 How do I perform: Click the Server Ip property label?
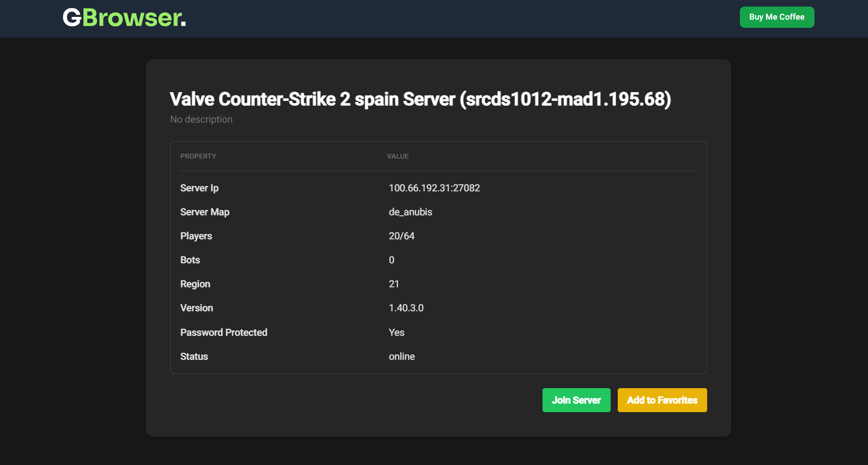coord(200,188)
